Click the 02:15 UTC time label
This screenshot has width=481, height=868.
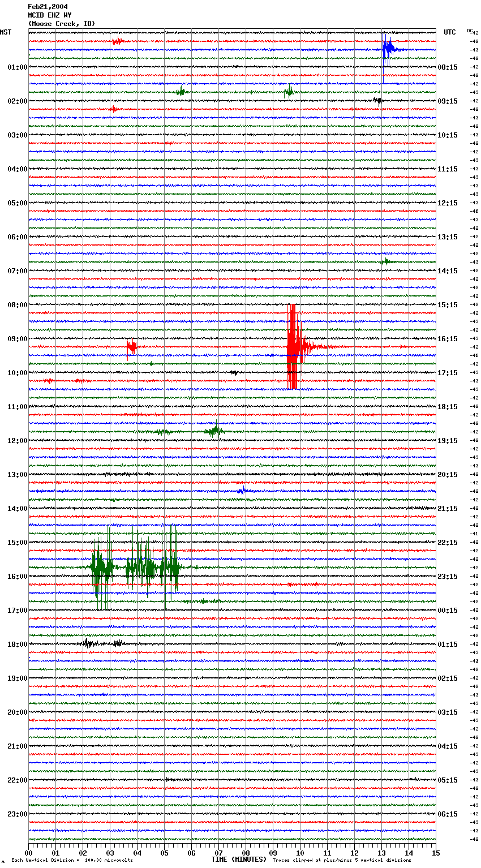point(448,678)
